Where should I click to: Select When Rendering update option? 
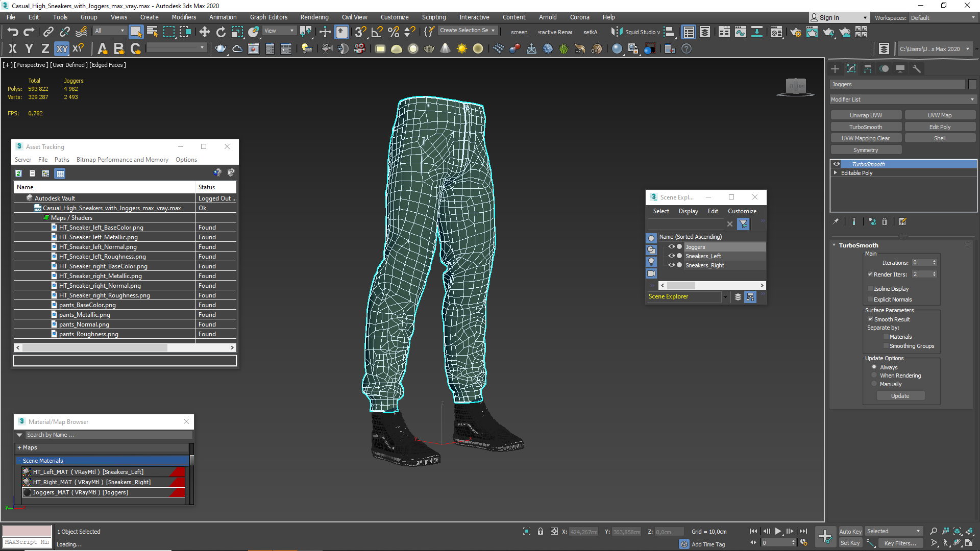pyautogui.click(x=874, y=375)
